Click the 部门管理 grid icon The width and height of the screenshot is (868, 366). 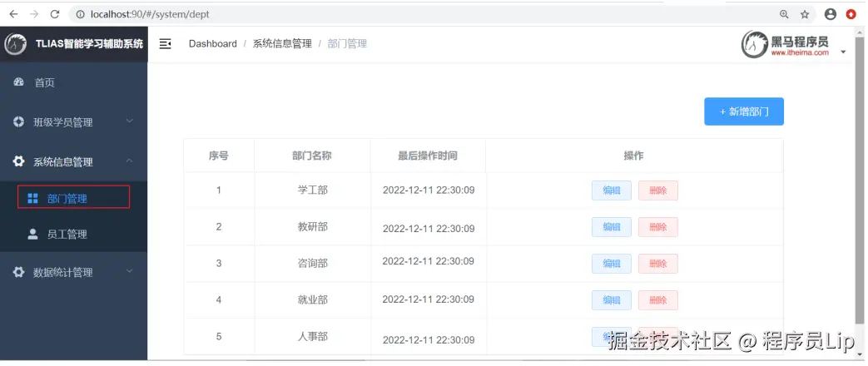point(32,198)
